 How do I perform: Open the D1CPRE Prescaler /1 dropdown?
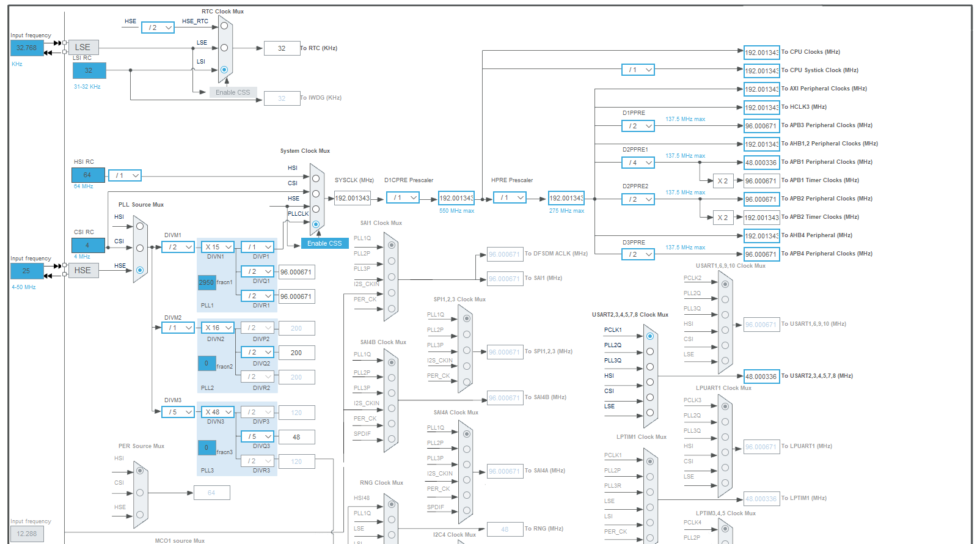pos(403,197)
